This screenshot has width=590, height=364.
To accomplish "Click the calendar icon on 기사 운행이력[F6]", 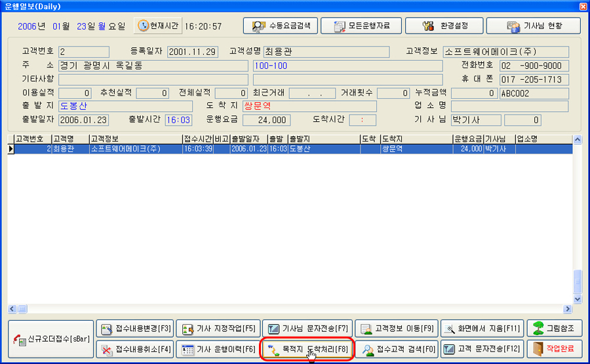I will pyautogui.click(x=187, y=350).
